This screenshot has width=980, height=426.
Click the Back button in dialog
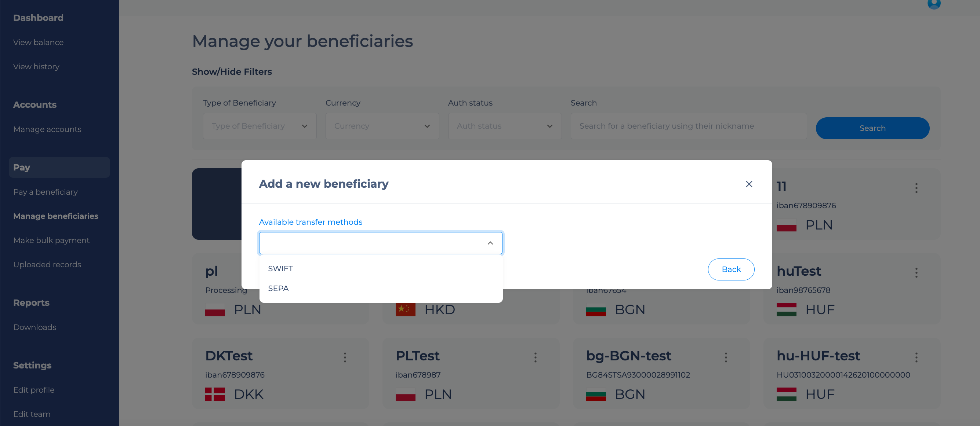[731, 269]
